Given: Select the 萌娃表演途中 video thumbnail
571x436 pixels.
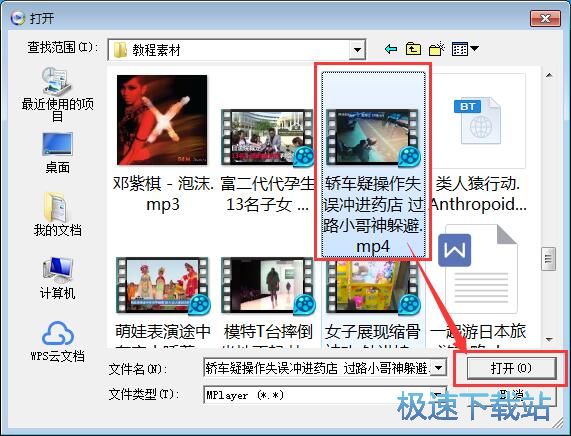Looking at the screenshot, I should (163, 286).
